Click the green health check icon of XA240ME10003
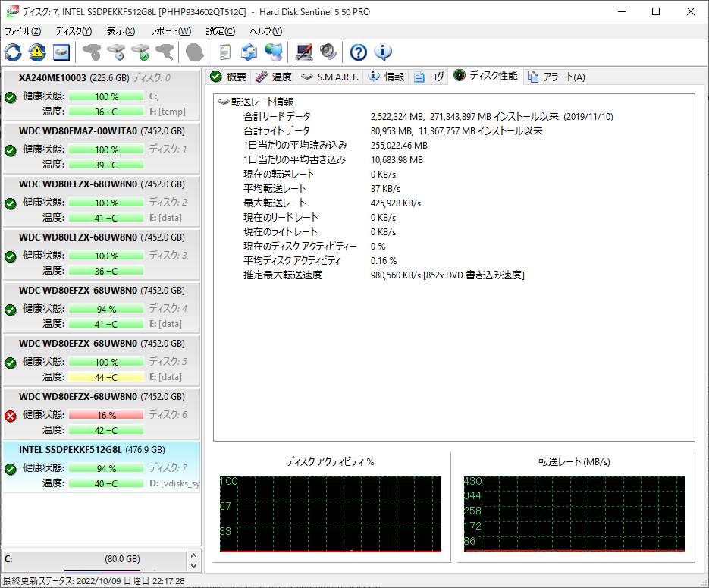709x588 pixels. (11, 97)
